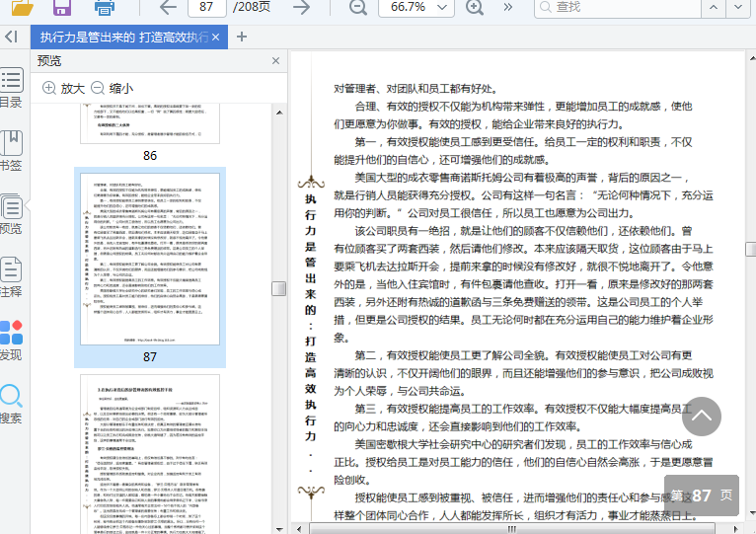
Task: Select the page 86 thumbnail
Action: click(150, 125)
